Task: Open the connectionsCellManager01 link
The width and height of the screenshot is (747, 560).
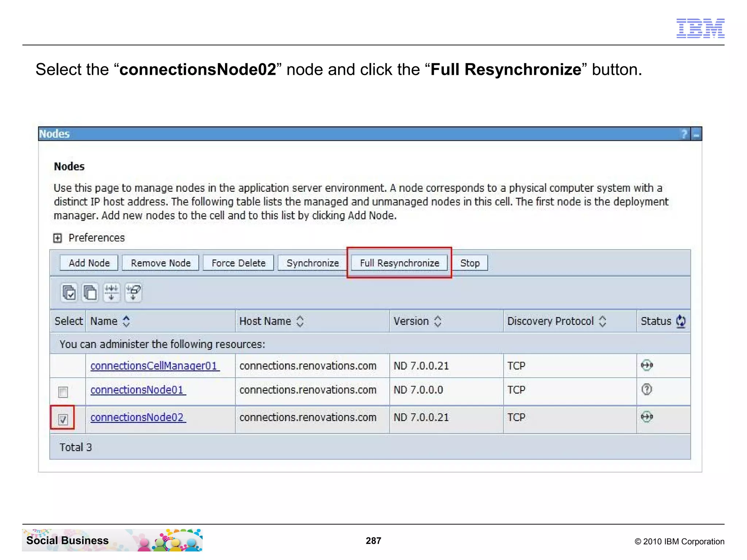Action: [155, 366]
